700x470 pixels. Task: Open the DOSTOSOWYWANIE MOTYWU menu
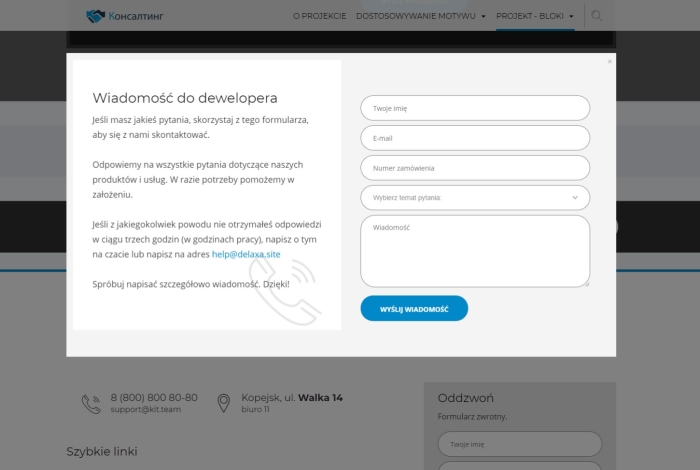tap(415, 16)
